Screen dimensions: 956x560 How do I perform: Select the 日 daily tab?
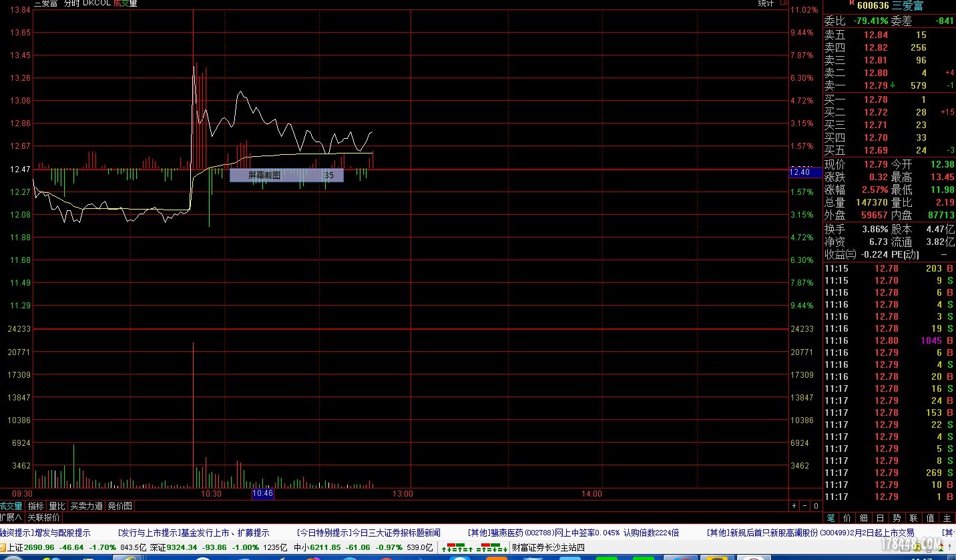pyautogui.click(x=881, y=518)
